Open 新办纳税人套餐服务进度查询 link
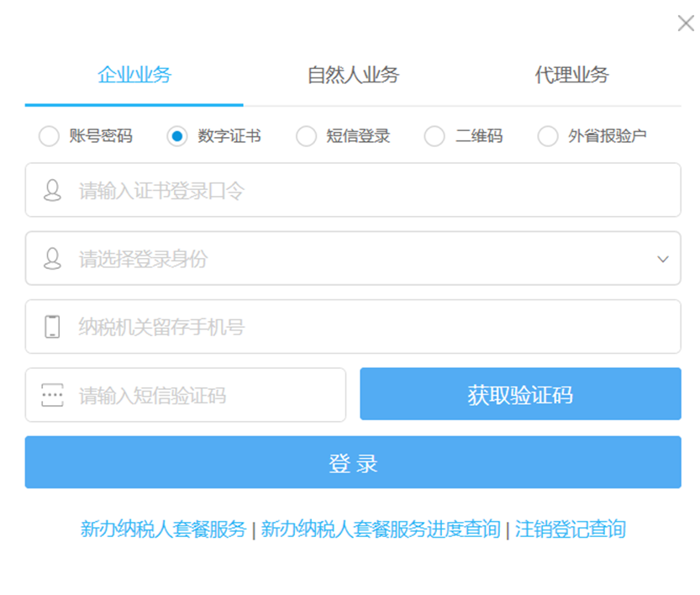700x595 pixels. click(381, 529)
